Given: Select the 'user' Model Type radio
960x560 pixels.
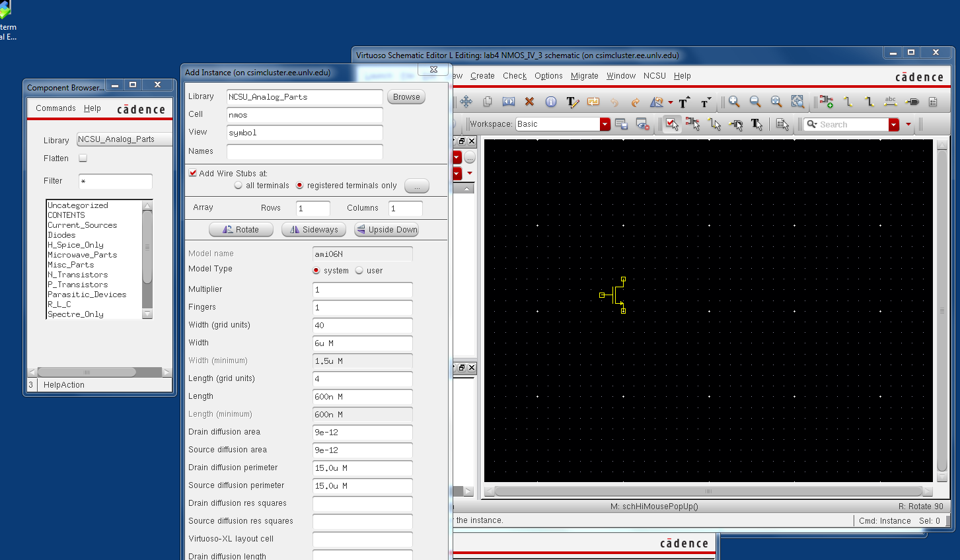Looking at the screenshot, I should click(359, 270).
